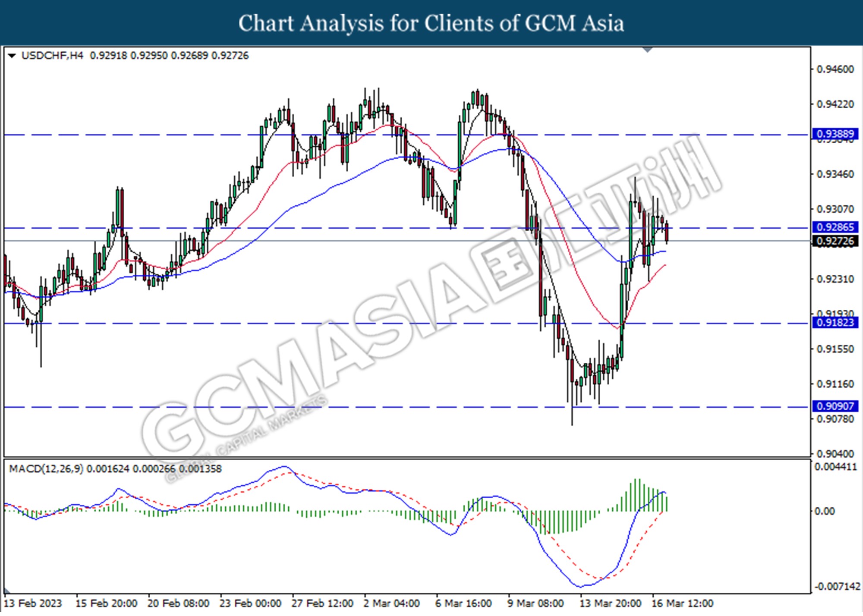Click the 13 Feb 2023 date label
Screen dimensions: 863x616
pyautogui.click(x=33, y=603)
